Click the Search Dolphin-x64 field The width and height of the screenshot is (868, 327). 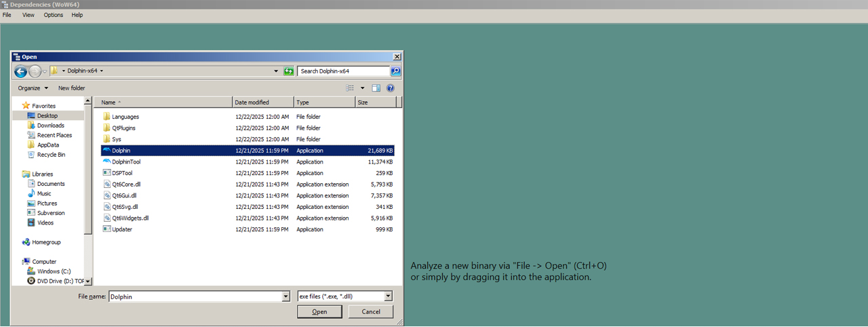tap(343, 71)
